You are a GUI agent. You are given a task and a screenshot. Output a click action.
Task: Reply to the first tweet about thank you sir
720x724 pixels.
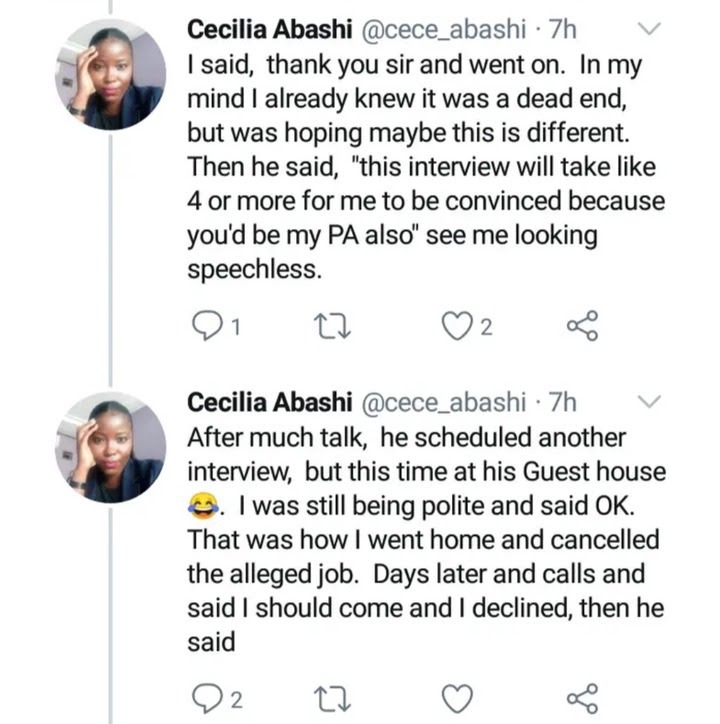point(206,326)
